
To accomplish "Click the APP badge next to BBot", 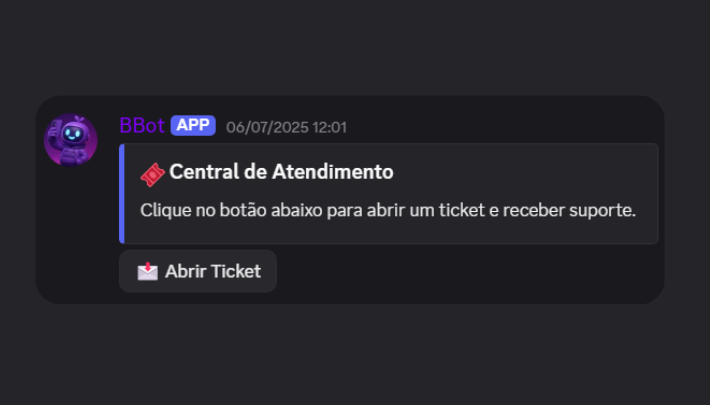I will click(193, 125).
